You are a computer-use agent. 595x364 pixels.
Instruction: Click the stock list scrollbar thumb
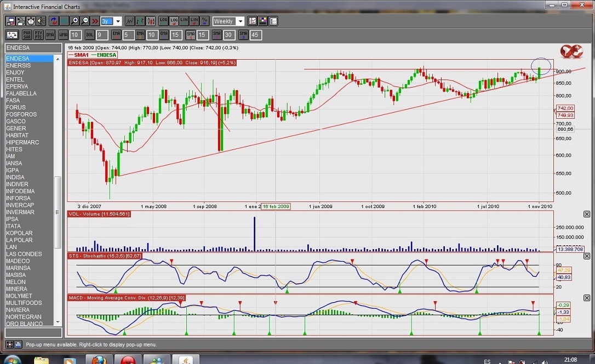point(58,212)
